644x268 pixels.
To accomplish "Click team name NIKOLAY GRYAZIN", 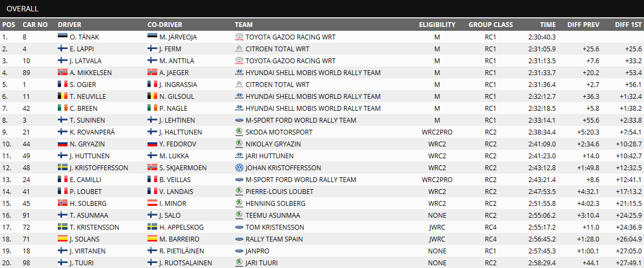I will [x=274, y=144].
